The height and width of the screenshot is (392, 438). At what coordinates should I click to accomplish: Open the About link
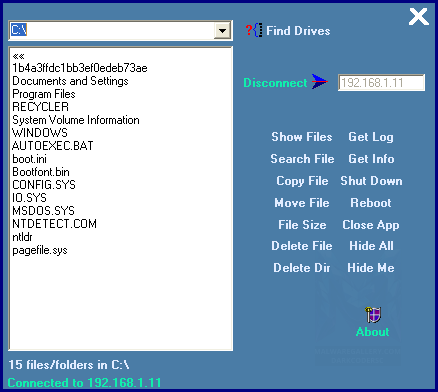point(373,332)
